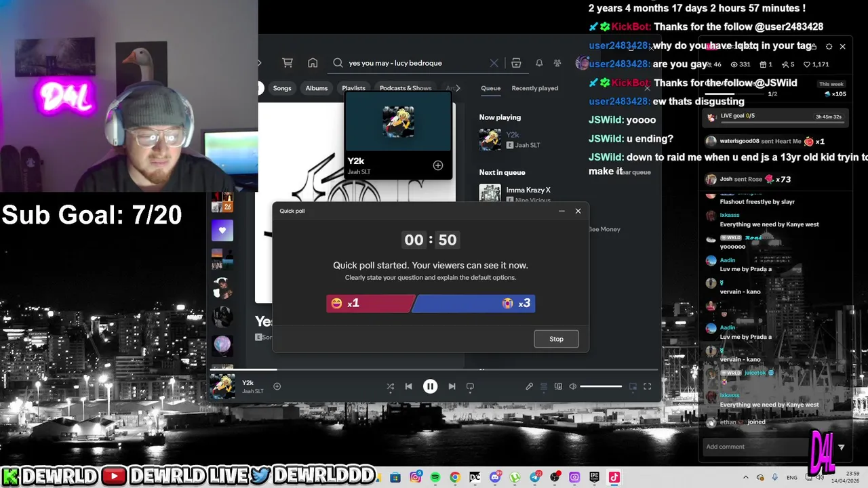Image resolution: width=868 pixels, height=488 pixels.
Task: Open Microsoft Store from the taskbar
Action: coord(395,478)
